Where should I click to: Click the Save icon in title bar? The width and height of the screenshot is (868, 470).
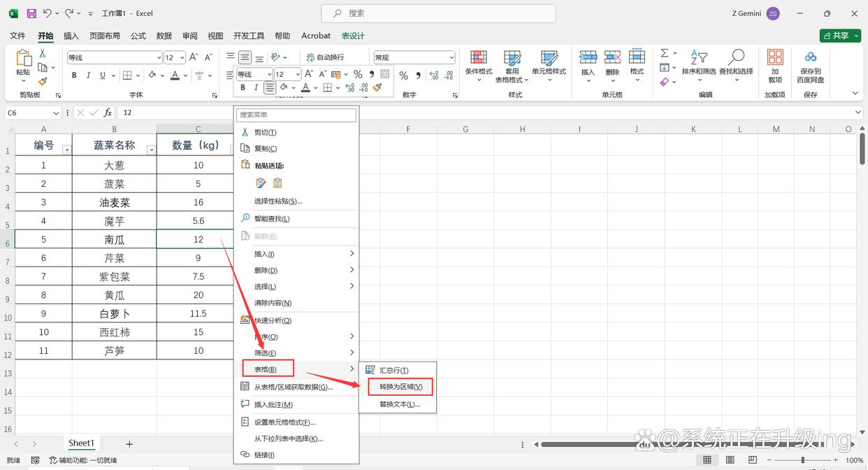click(x=31, y=13)
